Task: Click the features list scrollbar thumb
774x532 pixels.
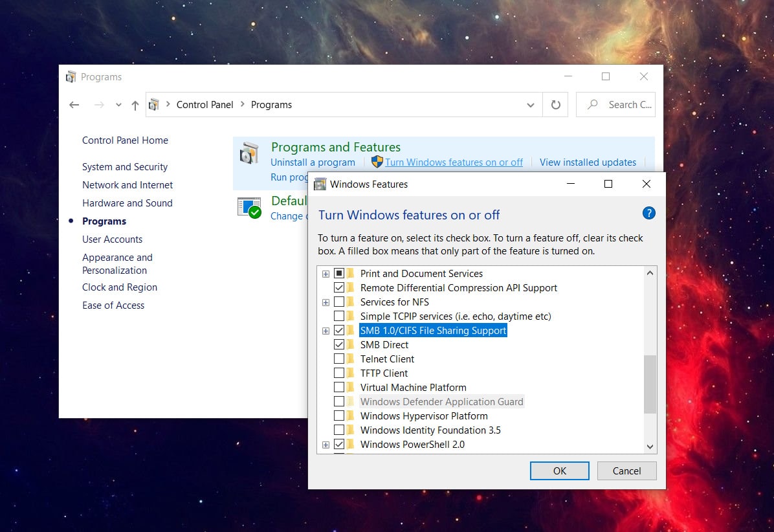Action: (650, 384)
